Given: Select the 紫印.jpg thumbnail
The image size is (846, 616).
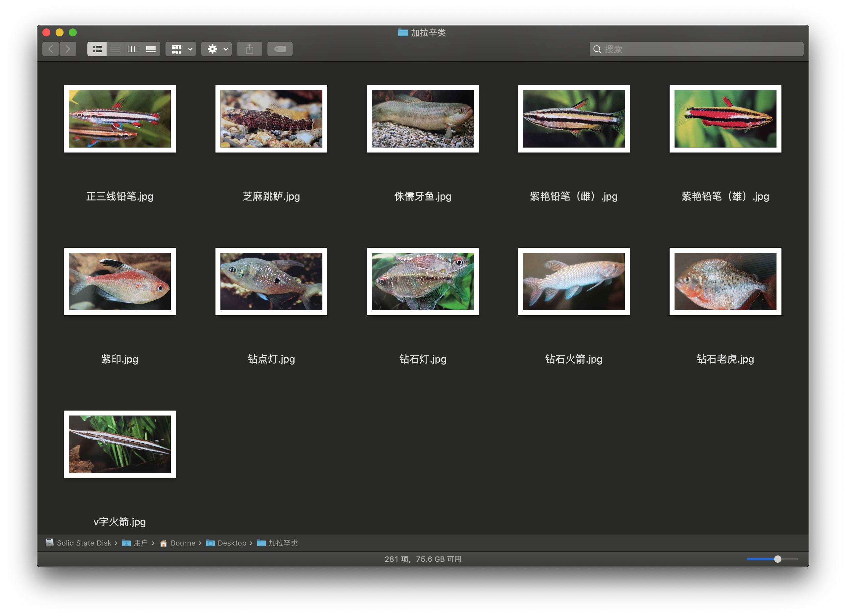Looking at the screenshot, I should click(x=120, y=282).
